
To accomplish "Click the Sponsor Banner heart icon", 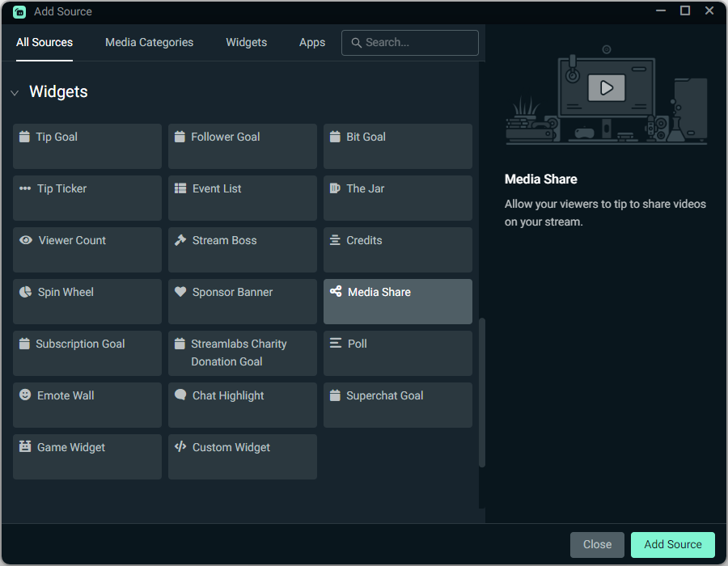I will (180, 291).
